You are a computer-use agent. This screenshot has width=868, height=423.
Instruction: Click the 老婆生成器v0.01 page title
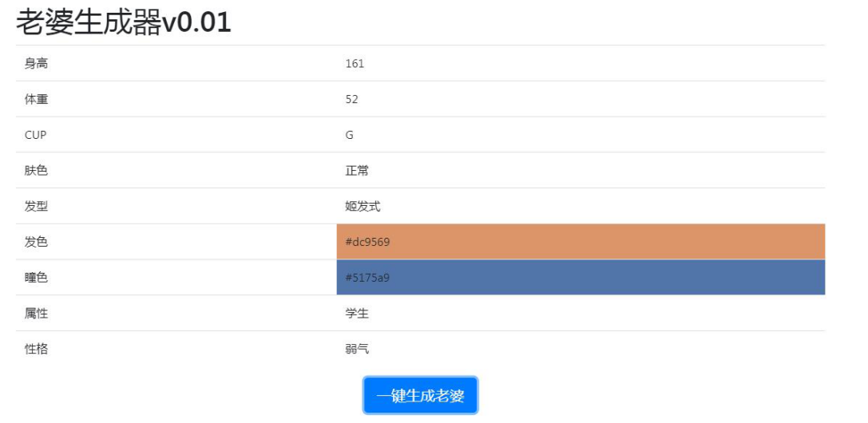coord(124,22)
